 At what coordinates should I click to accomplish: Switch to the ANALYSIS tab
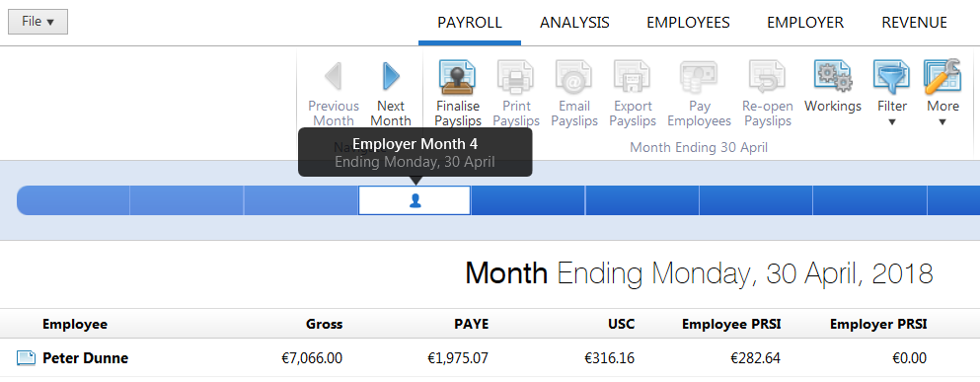[x=574, y=23]
